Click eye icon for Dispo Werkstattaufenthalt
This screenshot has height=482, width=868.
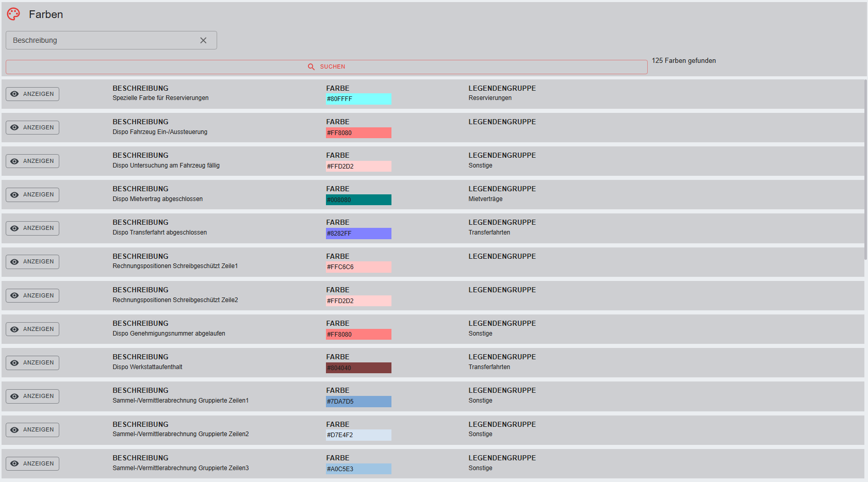point(14,363)
